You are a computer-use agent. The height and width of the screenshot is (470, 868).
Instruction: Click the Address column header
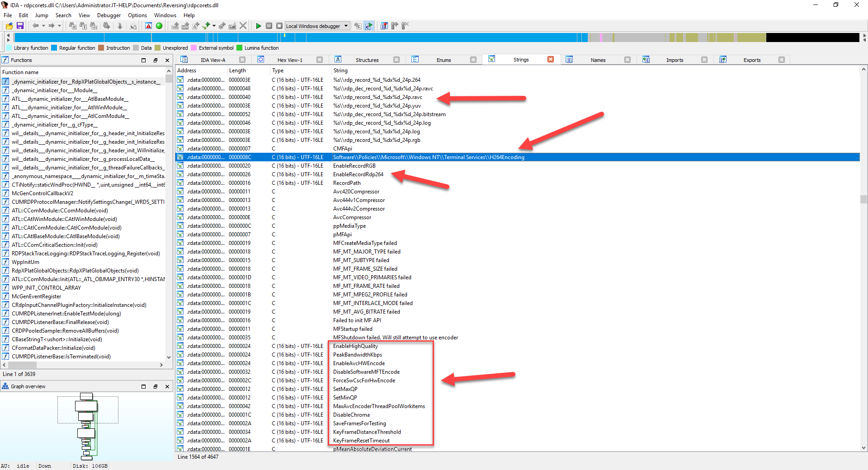[187, 70]
